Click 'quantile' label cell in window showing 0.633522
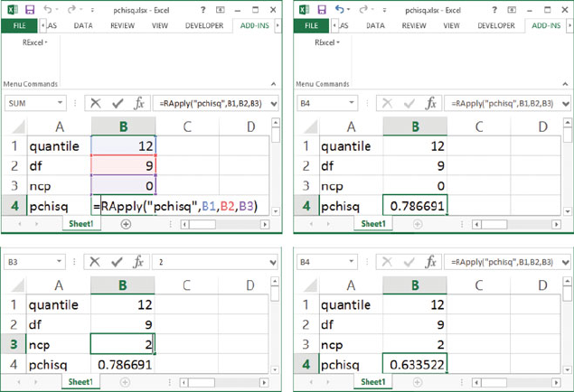The height and width of the screenshot is (392, 574). [x=351, y=304]
